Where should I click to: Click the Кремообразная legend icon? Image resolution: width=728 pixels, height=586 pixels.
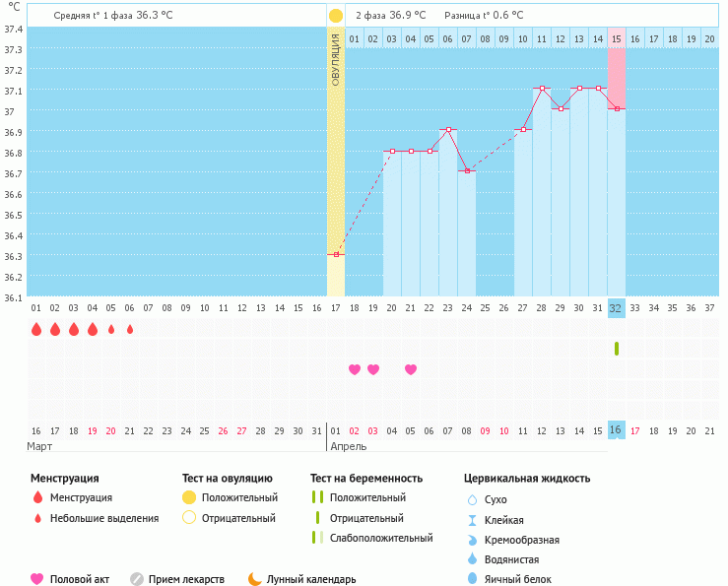click(x=472, y=540)
